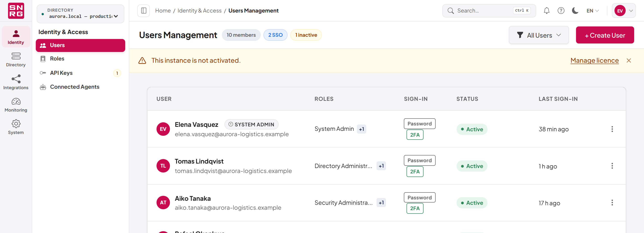Screen dimensions: 644x233
Task: Expand Aiko Tanaka's +1 roles badge
Action: [381, 203]
